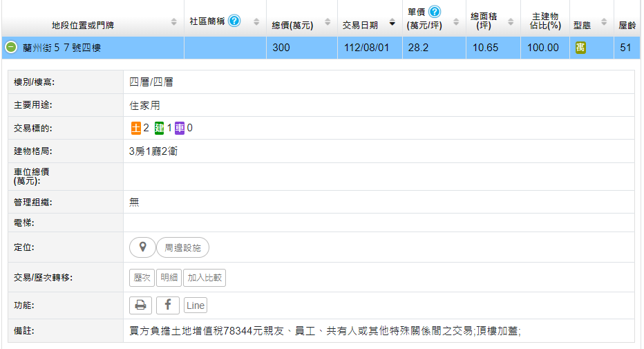Image resolution: width=644 pixels, height=349 pixels.
Task: Click the community name help icon
Action: 234,21
